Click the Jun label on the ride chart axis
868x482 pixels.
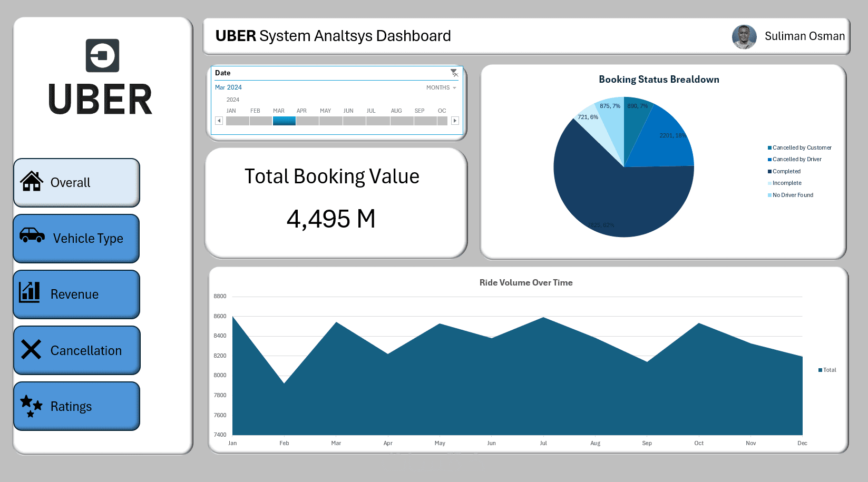pyautogui.click(x=492, y=444)
